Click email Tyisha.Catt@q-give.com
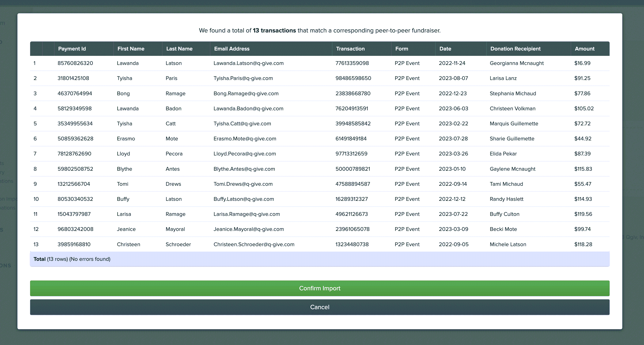The image size is (644, 345). (x=242, y=123)
